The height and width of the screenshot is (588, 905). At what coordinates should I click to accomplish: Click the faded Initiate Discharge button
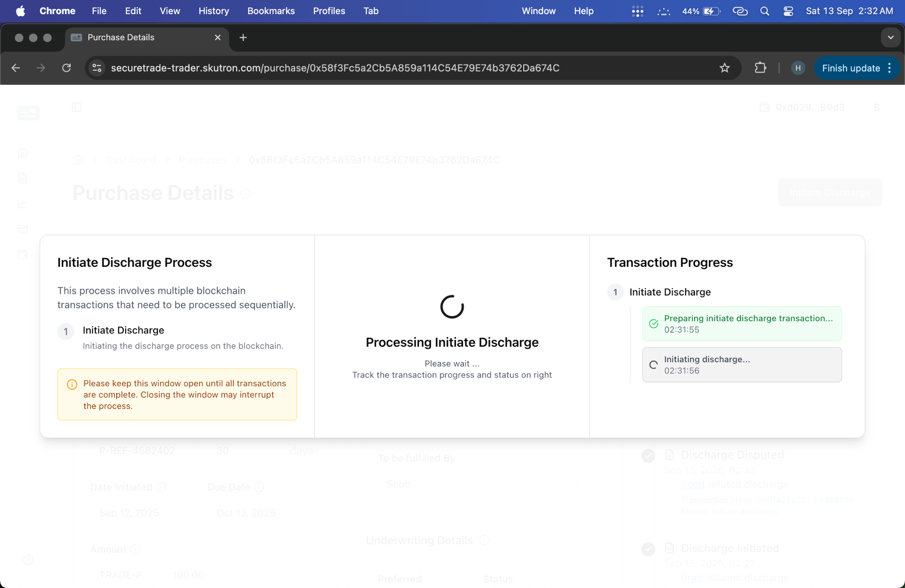830,193
